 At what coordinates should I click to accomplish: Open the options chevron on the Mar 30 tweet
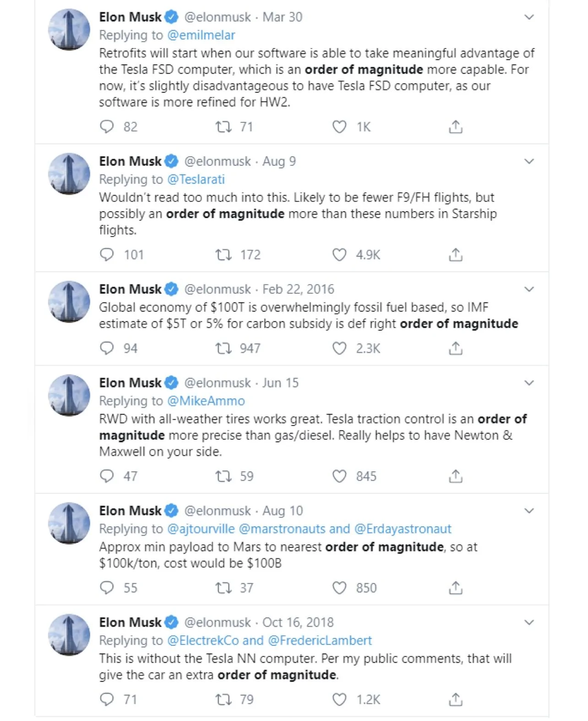pyautogui.click(x=529, y=17)
